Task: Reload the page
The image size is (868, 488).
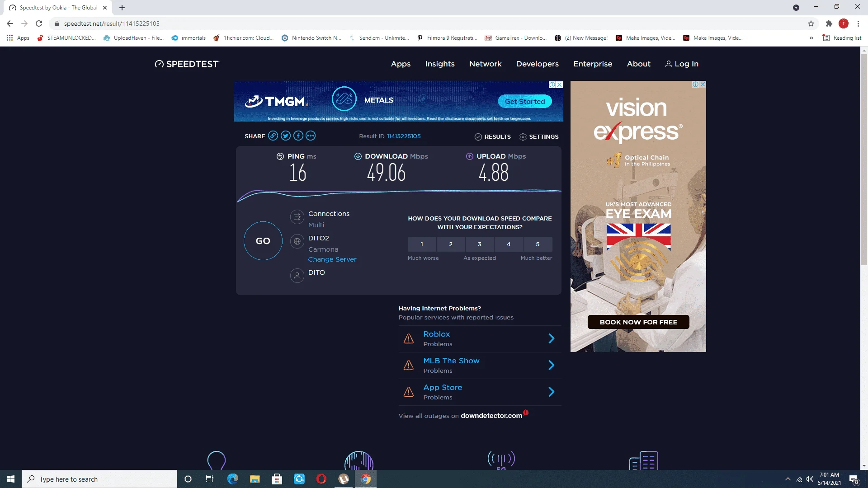Action: [x=39, y=23]
